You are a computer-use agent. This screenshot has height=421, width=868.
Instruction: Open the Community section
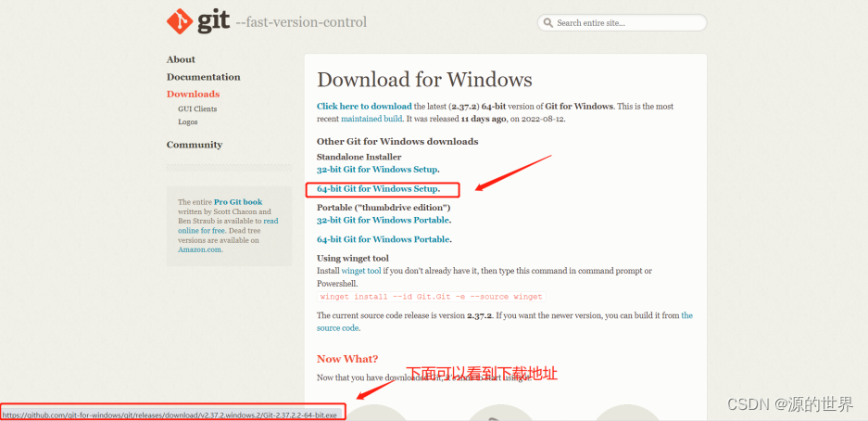195,145
